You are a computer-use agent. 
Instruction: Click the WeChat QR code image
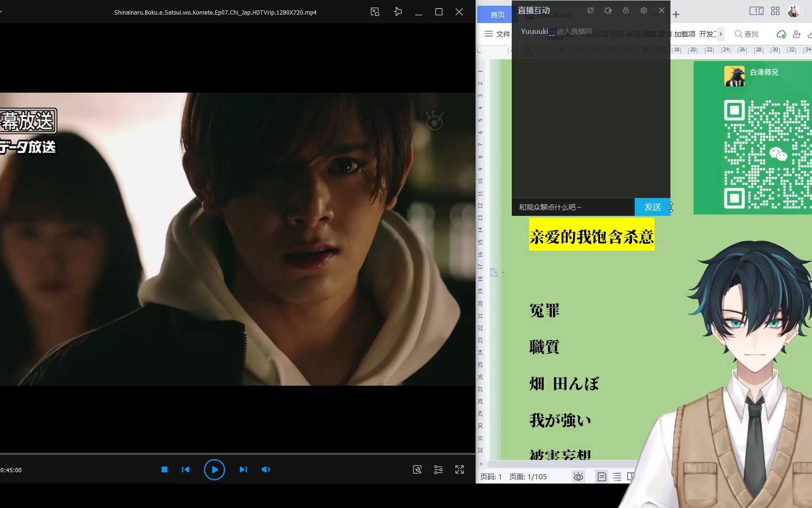coord(768,154)
